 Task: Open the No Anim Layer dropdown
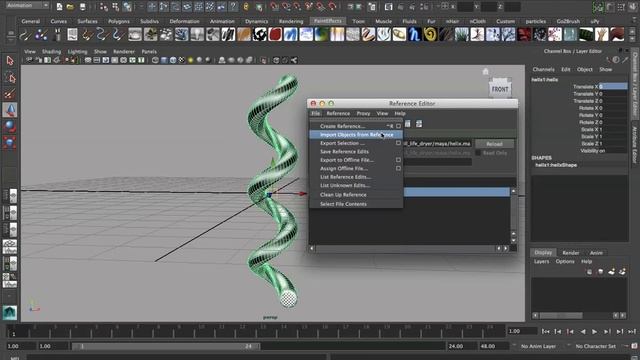tap(538, 346)
